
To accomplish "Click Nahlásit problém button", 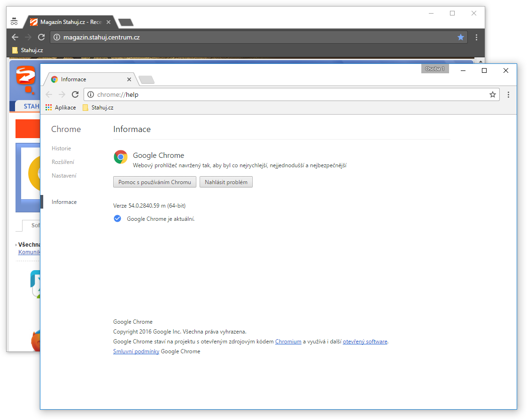I will 226,182.
